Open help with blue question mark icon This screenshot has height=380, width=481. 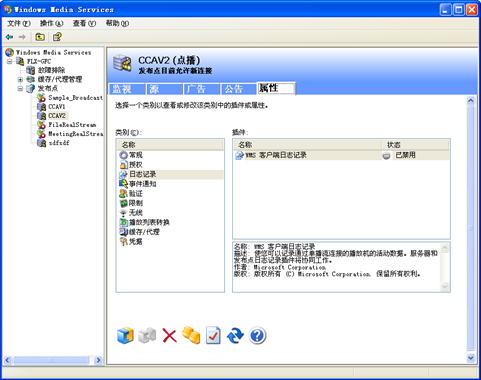tap(257, 335)
